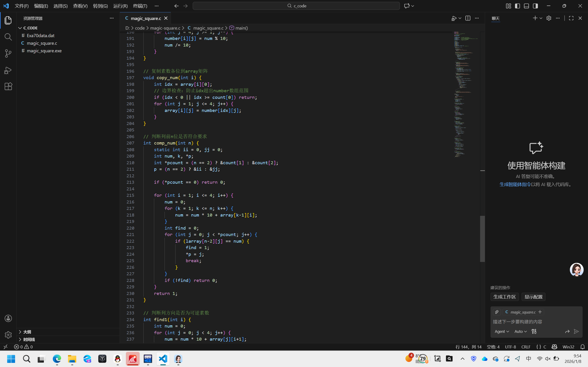Open the Auto model picker dropdown

pos(520,331)
